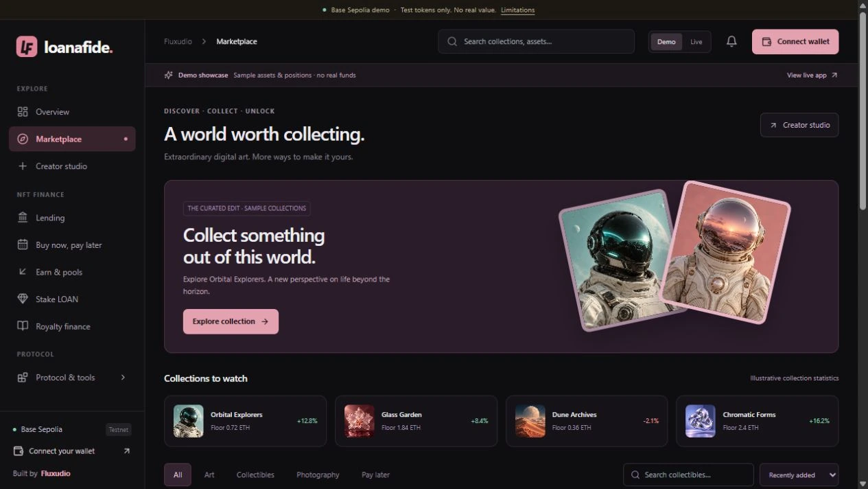Open the Dune Archives collection card
This screenshot has width=868, height=489.
[587, 421]
